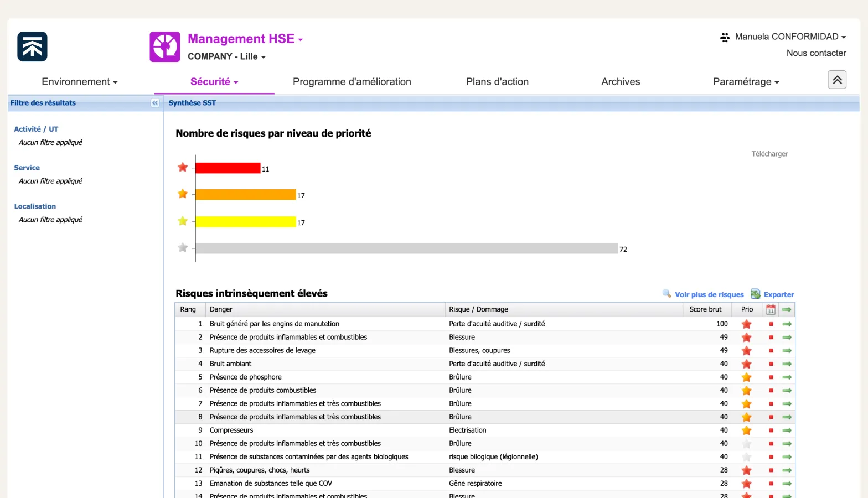
Task: Collapse the header with double chevron up button
Action: point(837,80)
